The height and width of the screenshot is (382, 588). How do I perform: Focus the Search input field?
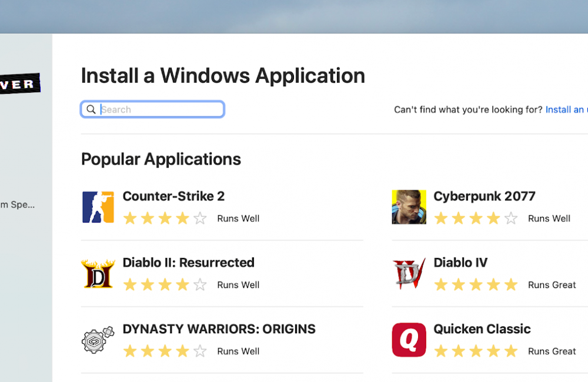(x=159, y=109)
